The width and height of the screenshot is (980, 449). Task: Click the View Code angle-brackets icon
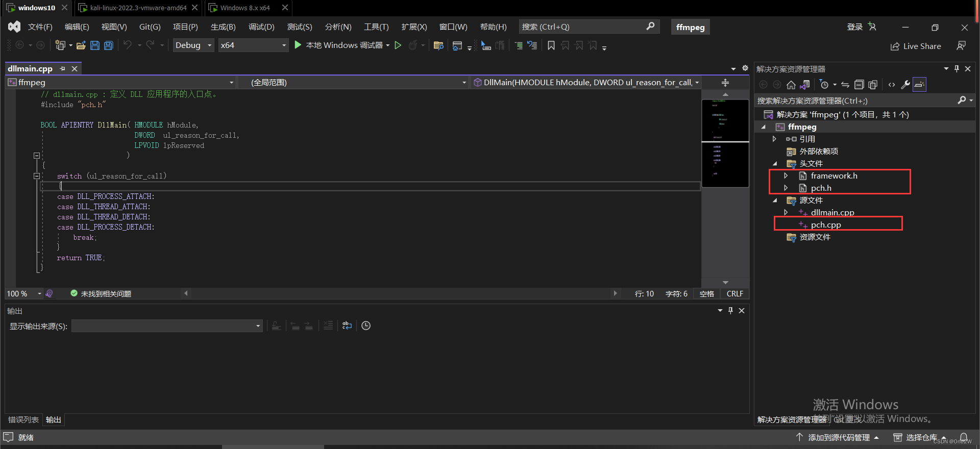892,85
